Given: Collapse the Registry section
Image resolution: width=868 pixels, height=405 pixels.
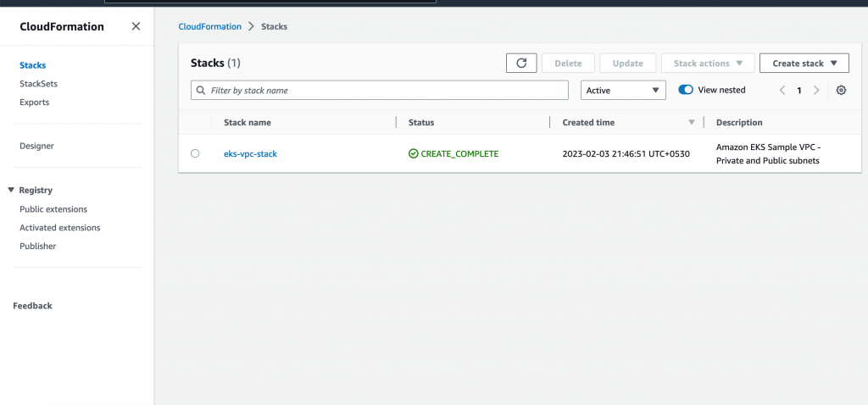Looking at the screenshot, I should [x=11, y=191].
